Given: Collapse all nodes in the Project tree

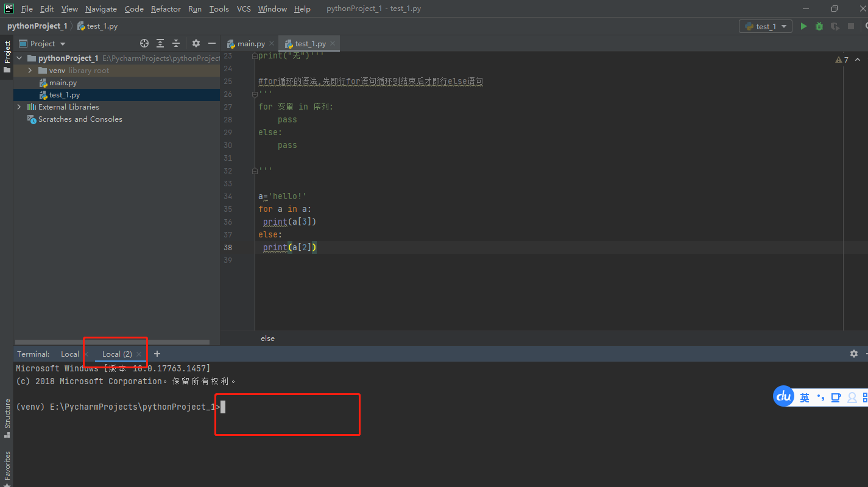Looking at the screenshot, I should (176, 43).
